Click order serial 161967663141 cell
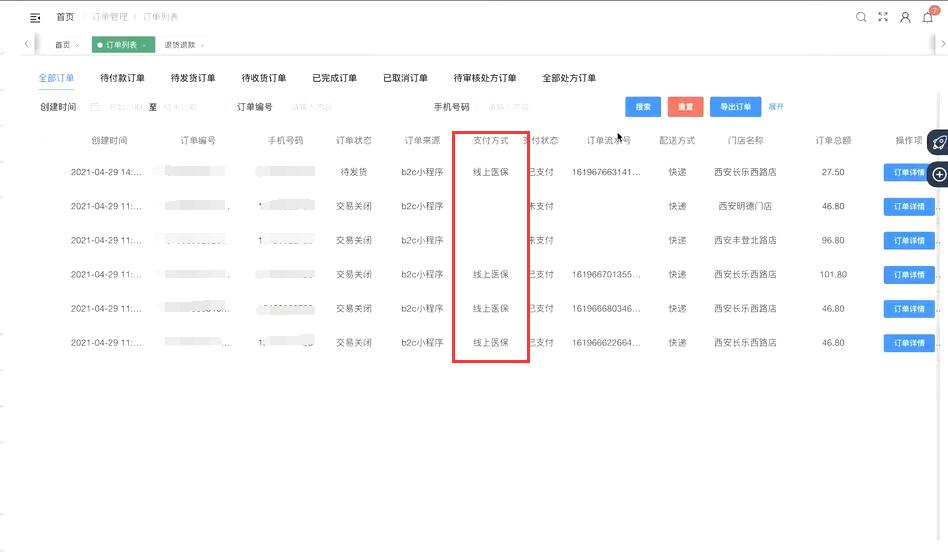The height and width of the screenshot is (553, 948). [606, 172]
